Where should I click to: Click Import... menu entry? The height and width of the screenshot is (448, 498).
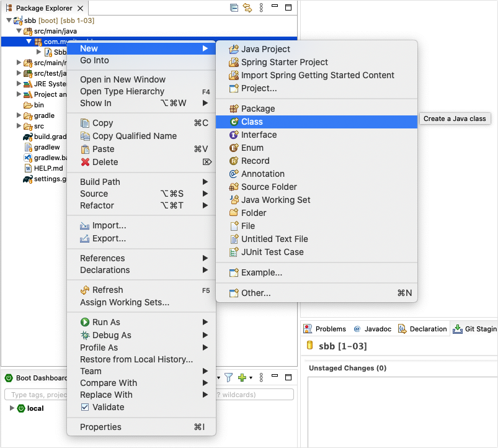coord(141,226)
